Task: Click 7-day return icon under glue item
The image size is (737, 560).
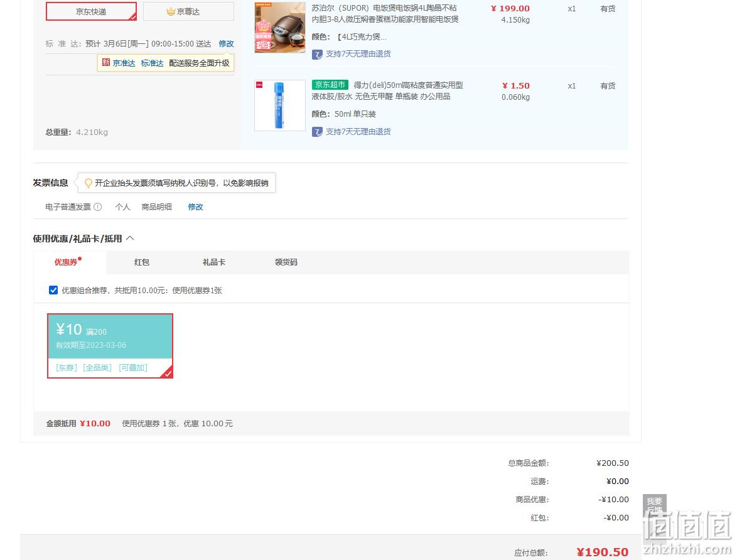Action: [317, 132]
